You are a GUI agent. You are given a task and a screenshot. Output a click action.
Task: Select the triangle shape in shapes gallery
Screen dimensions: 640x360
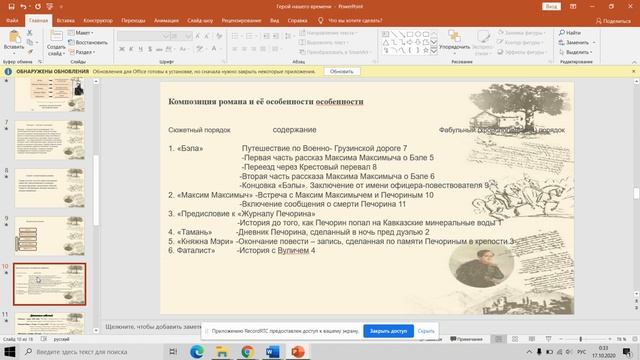coord(386,42)
